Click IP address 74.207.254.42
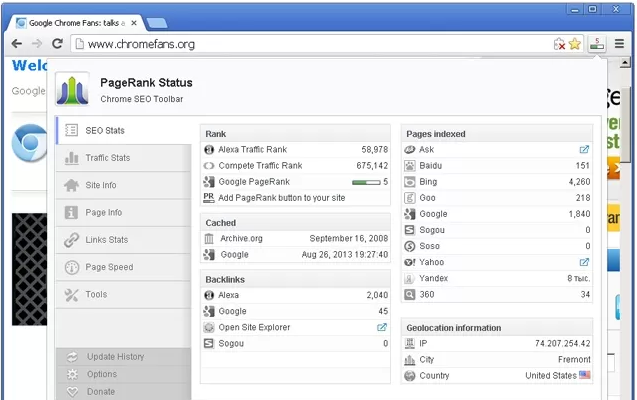The height and width of the screenshot is (400, 637). tap(562, 344)
